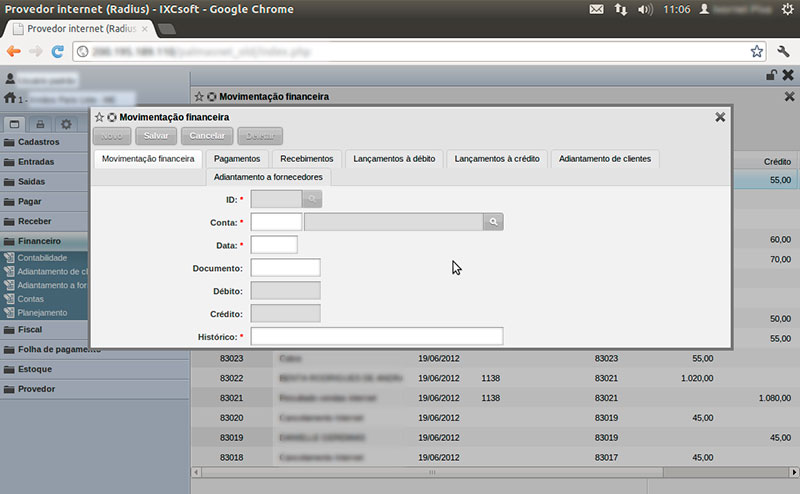800x494 pixels.
Task: Collapse the Financeiro menu folder
Action: point(45,241)
